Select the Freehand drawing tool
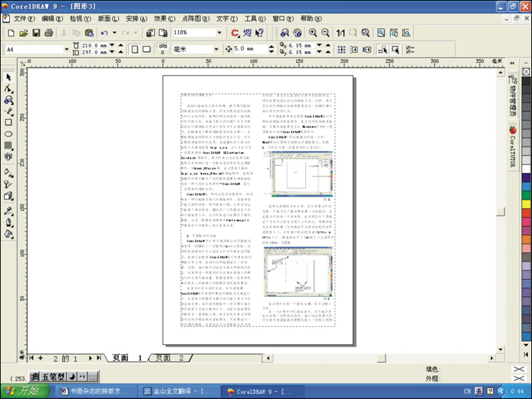Screen dimensions: 532x399 8,111
